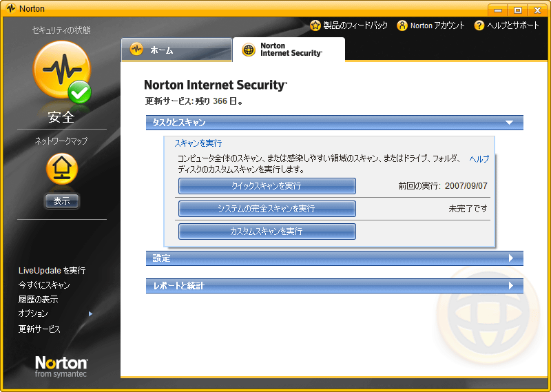Open 履歴の表示

point(39,299)
